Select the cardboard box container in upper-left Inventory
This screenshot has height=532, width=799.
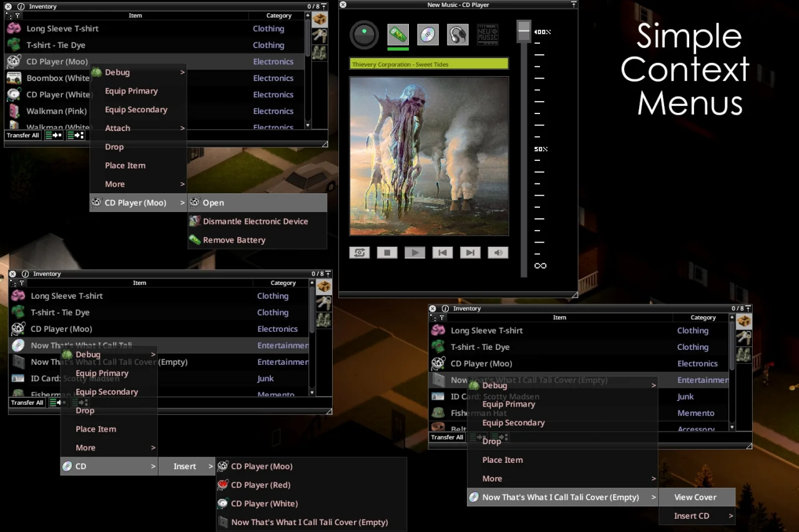pyautogui.click(x=320, y=20)
